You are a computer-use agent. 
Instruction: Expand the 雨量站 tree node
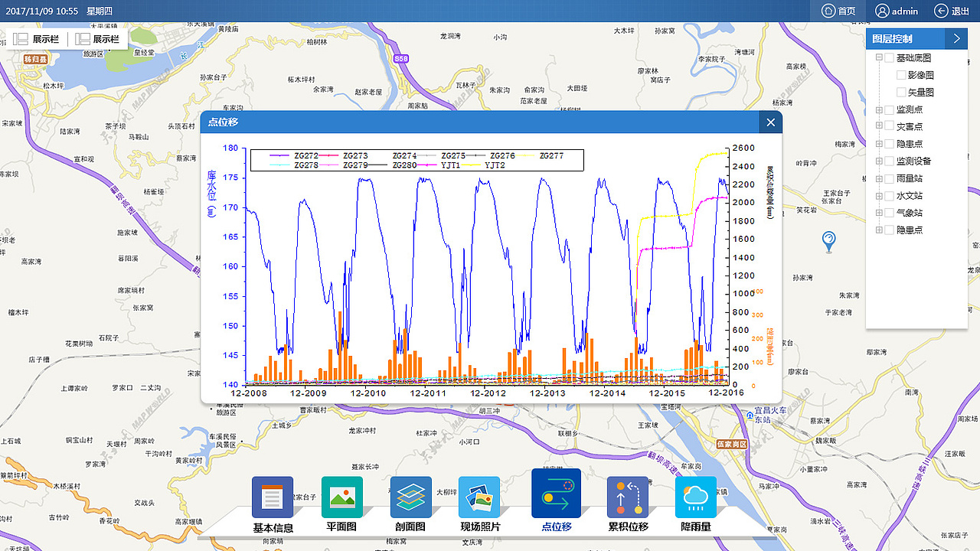(879, 178)
